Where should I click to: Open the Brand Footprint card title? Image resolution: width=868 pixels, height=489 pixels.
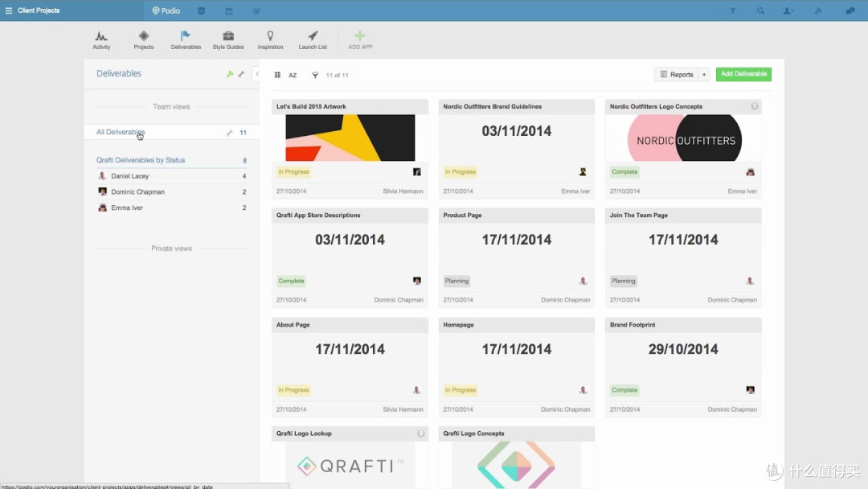coord(633,324)
